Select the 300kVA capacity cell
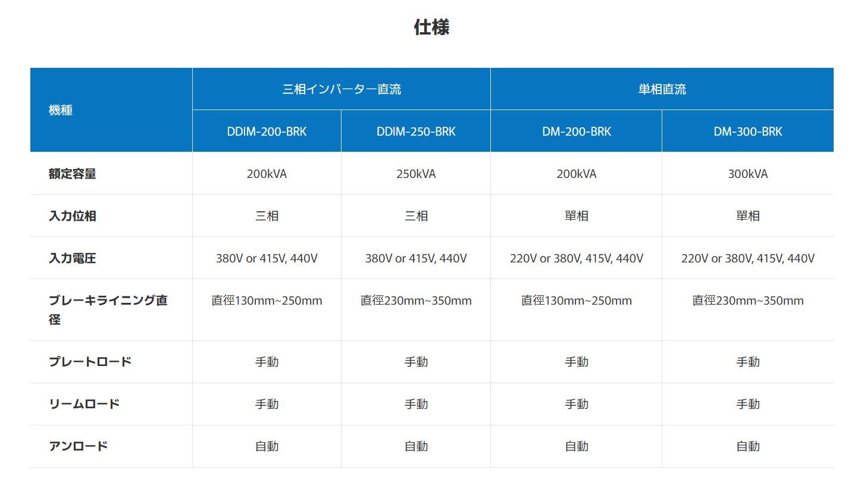 pos(747,174)
